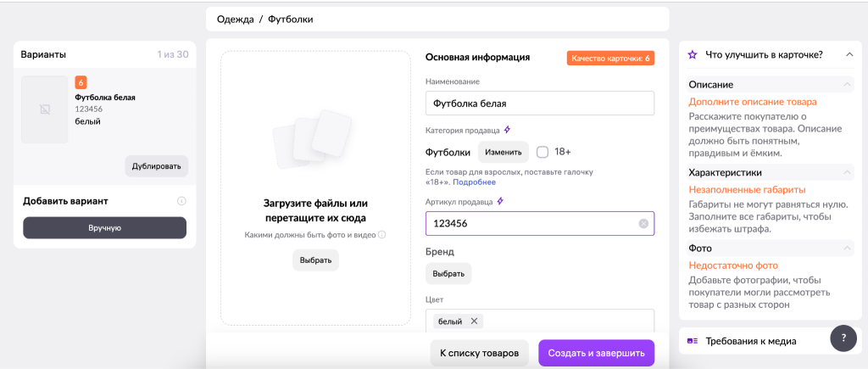Image resolution: width=868 pixels, height=369 pixels.
Task: Open the Одежда breadcrumb
Action: (236, 20)
